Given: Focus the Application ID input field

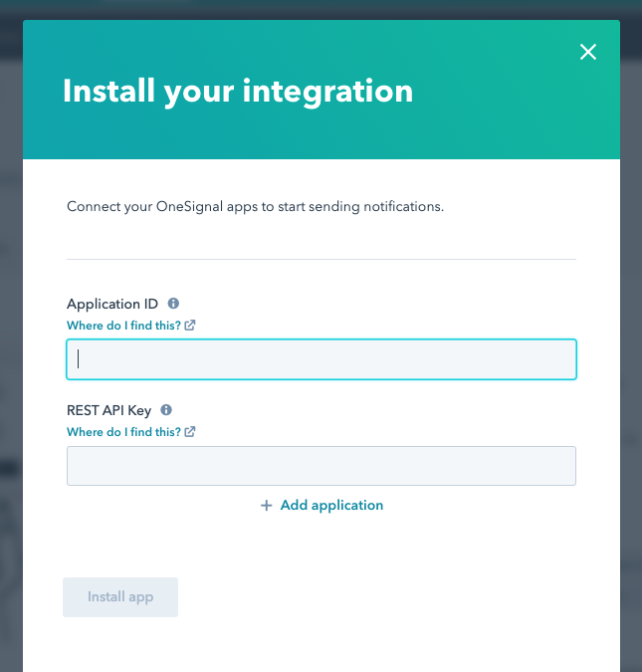Looking at the screenshot, I should pos(321,359).
